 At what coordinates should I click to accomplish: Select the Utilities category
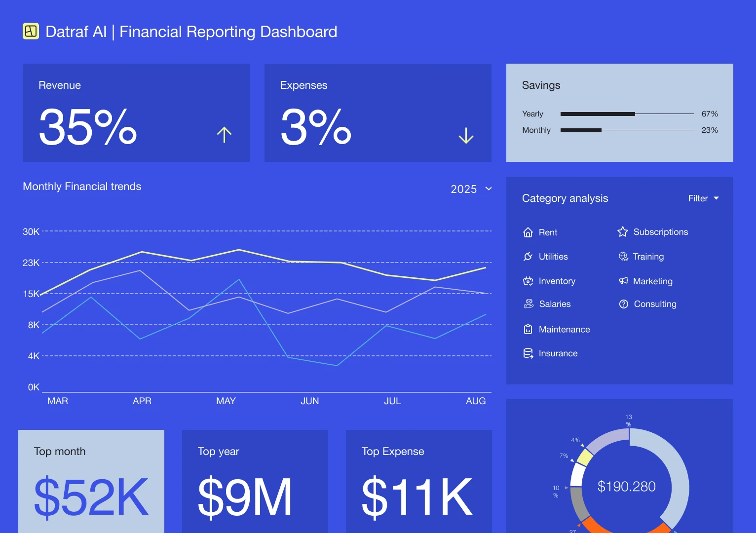tap(545, 257)
